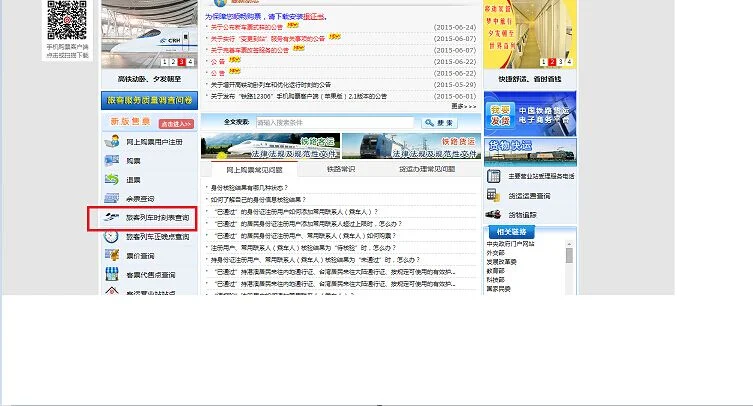Click 外交部 in related links
Viewport: 753px width, 406px height.
[495, 253]
